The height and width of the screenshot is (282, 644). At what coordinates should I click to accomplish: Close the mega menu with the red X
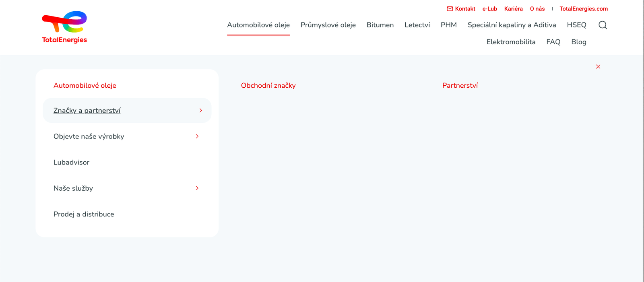(598, 66)
